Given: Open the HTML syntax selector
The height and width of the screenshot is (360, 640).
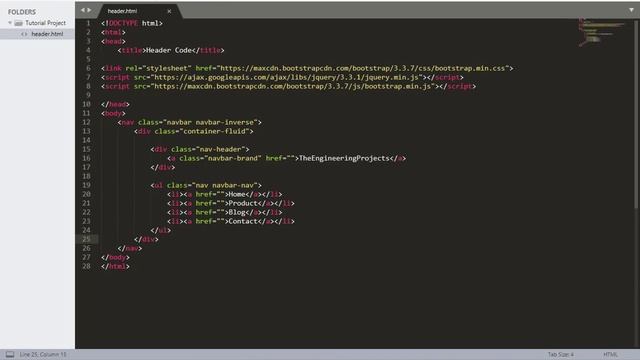Looking at the screenshot, I should tap(610, 354).
